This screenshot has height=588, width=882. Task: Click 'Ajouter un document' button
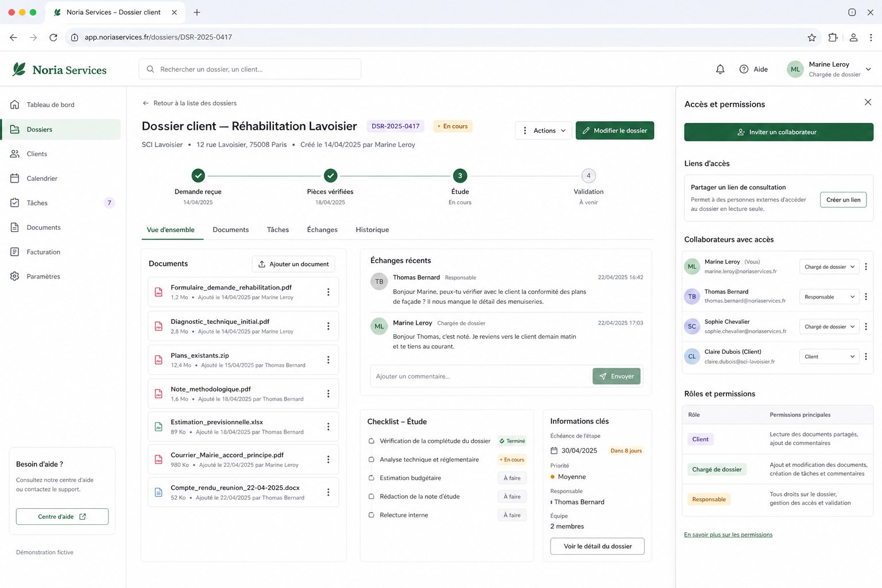click(293, 264)
